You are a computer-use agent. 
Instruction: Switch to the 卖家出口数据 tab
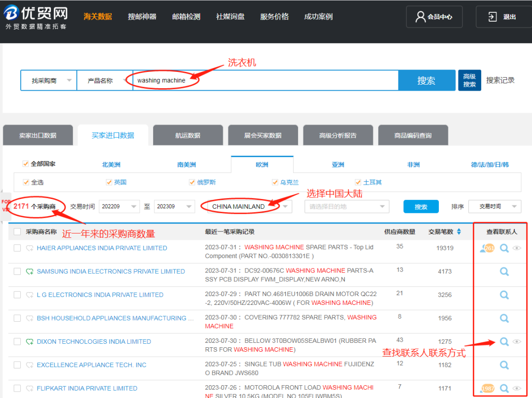(x=38, y=135)
